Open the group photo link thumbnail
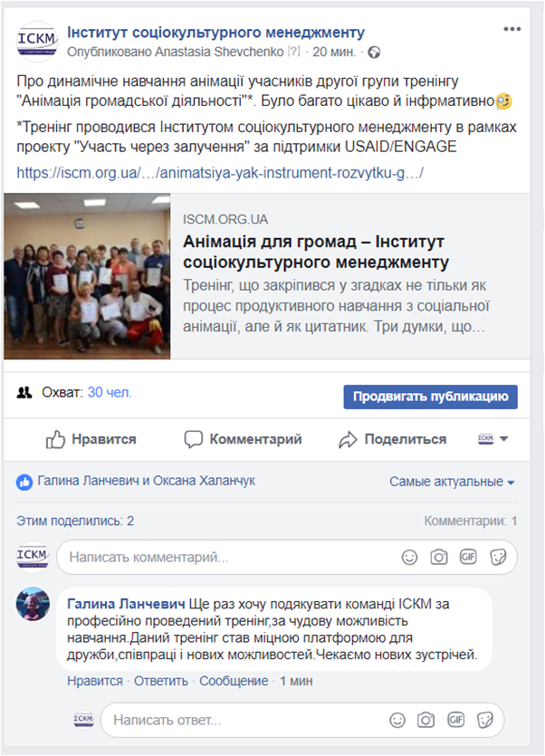The width and height of the screenshot is (545, 756). (x=87, y=276)
